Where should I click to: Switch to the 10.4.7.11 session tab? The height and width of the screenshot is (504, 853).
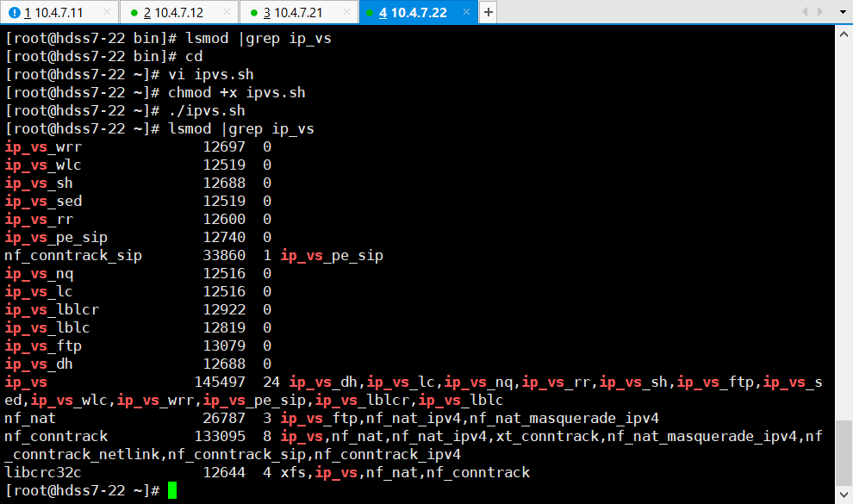point(53,13)
